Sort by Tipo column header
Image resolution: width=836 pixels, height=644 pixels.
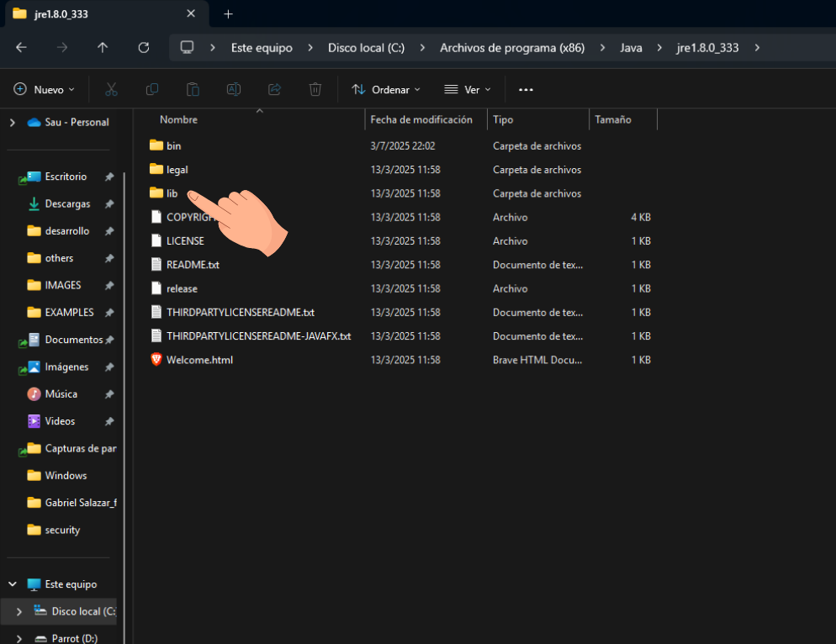click(x=503, y=120)
